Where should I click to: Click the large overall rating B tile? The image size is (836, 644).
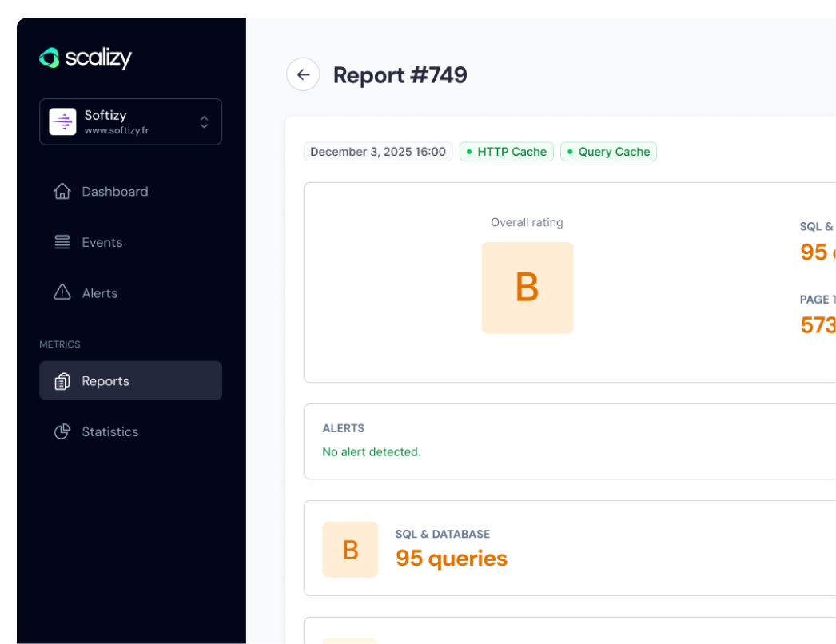(527, 288)
